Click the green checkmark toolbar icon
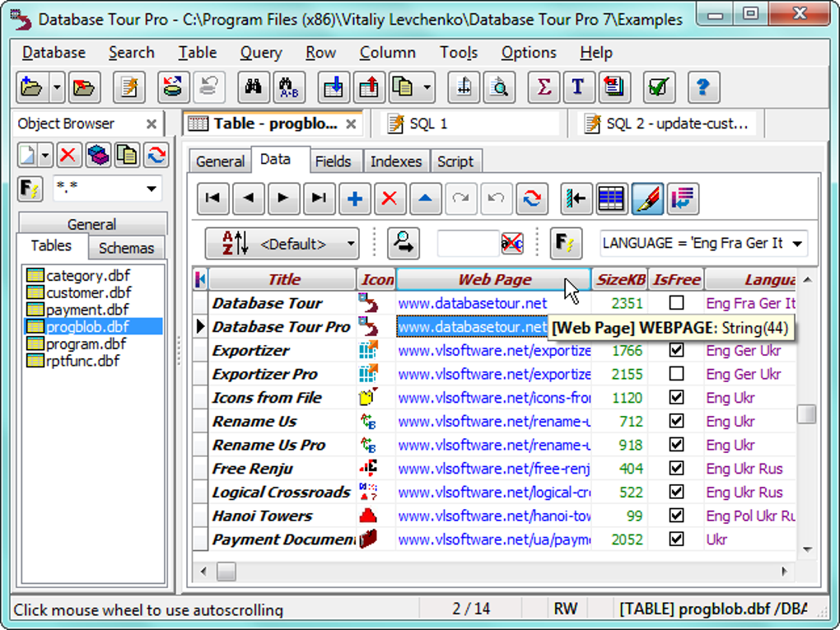Image resolution: width=840 pixels, height=630 pixels. [x=658, y=86]
